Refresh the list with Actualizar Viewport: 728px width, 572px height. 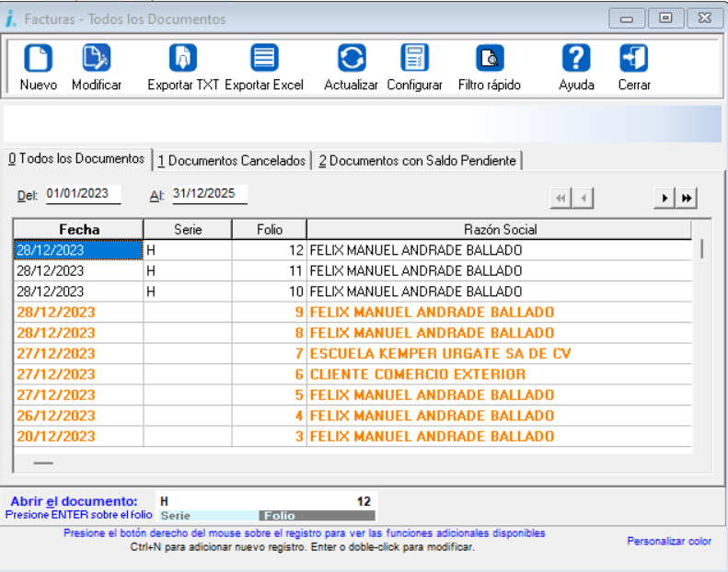pos(351,59)
